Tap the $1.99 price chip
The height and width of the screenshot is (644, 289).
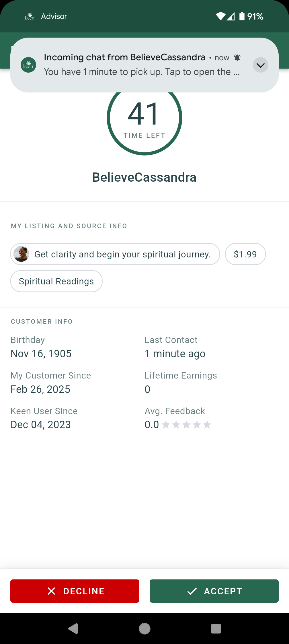coord(245,254)
